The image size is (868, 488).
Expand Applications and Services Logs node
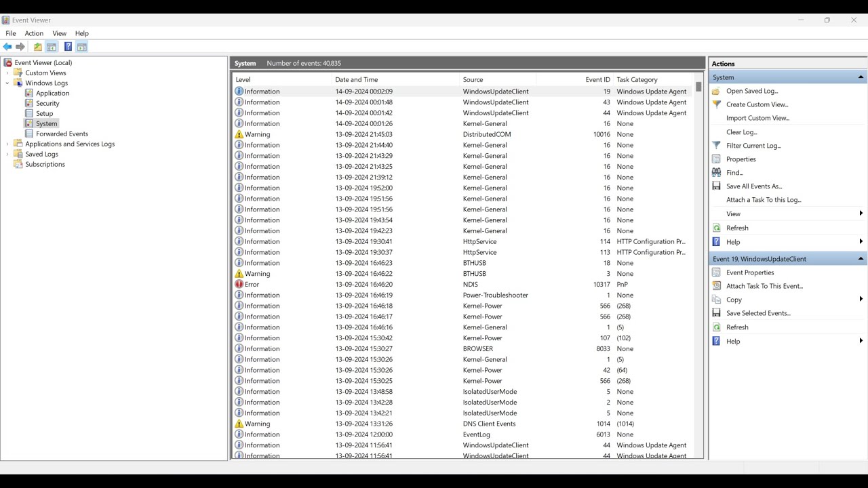point(7,144)
